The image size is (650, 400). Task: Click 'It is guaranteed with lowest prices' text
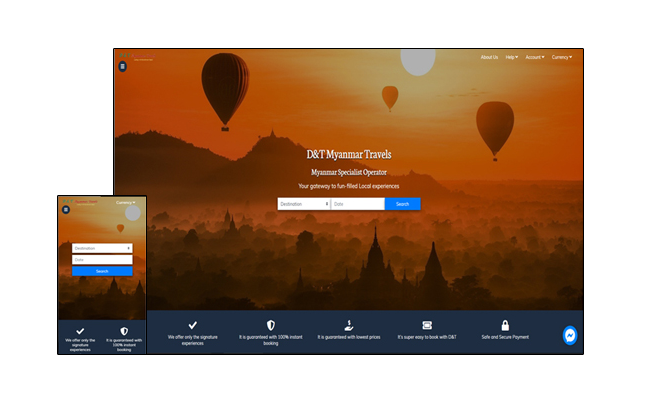coord(349,337)
